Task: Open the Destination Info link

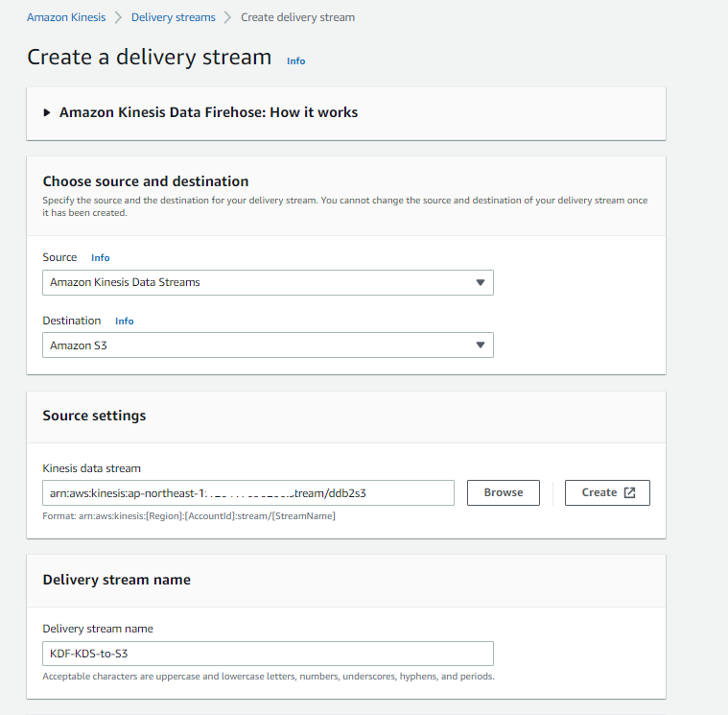Action: 125,322
